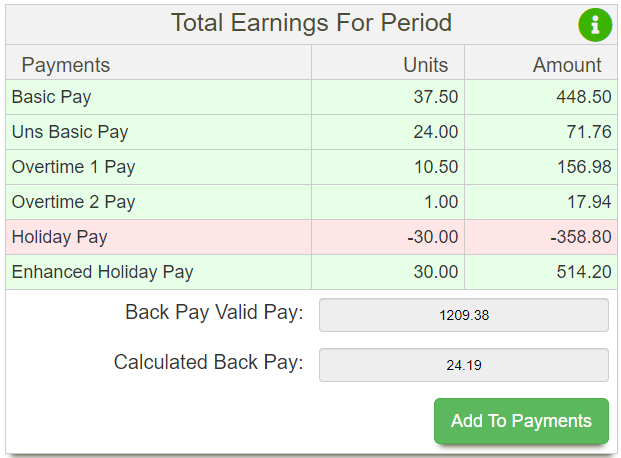
Task: Click the Uns Basic Pay units 24.00
Action: (x=435, y=132)
